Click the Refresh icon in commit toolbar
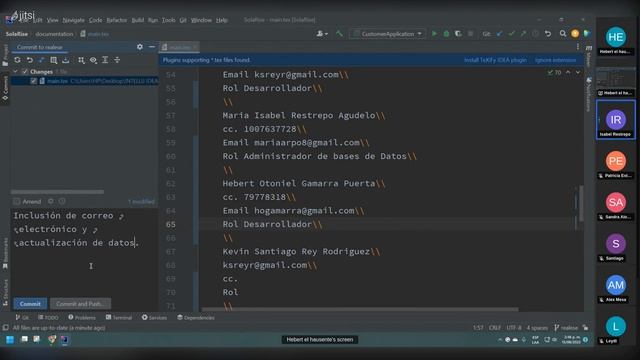This screenshot has width=640, height=360. point(17,60)
